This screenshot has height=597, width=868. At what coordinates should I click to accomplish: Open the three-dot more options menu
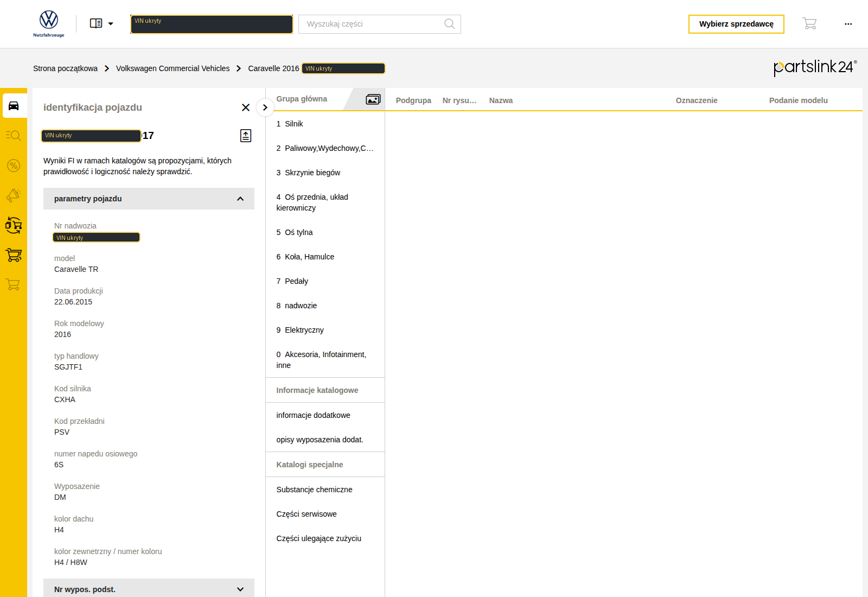click(848, 24)
